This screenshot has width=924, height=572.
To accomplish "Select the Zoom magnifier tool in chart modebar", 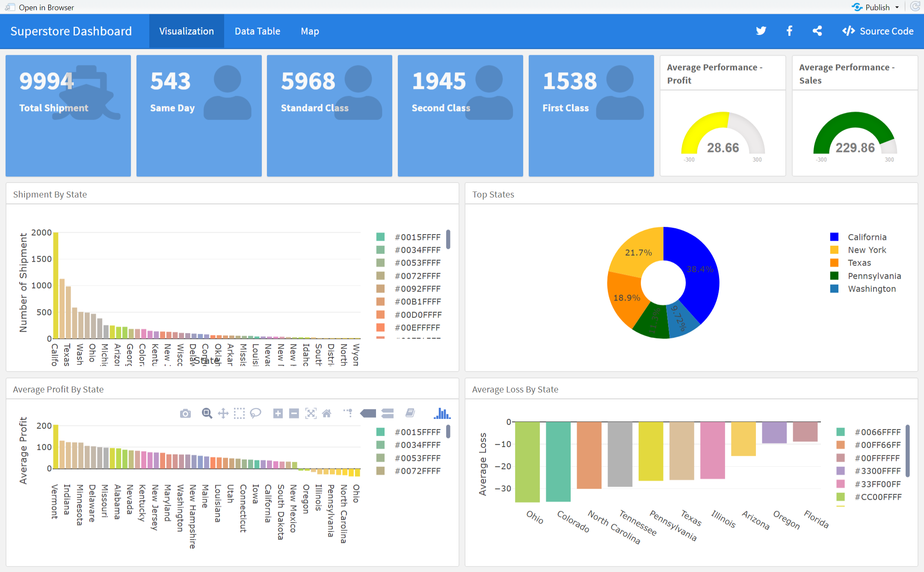I will (207, 413).
